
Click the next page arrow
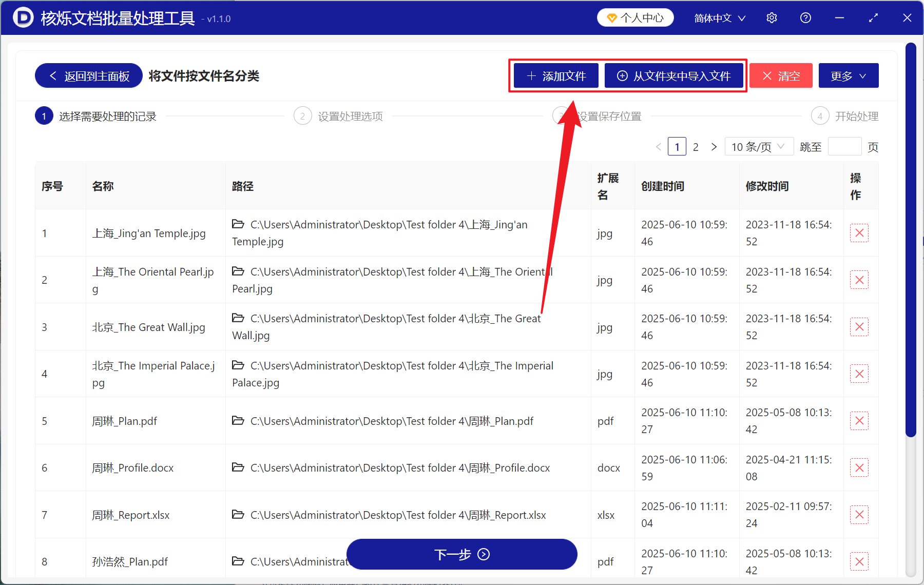pyautogui.click(x=714, y=146)
